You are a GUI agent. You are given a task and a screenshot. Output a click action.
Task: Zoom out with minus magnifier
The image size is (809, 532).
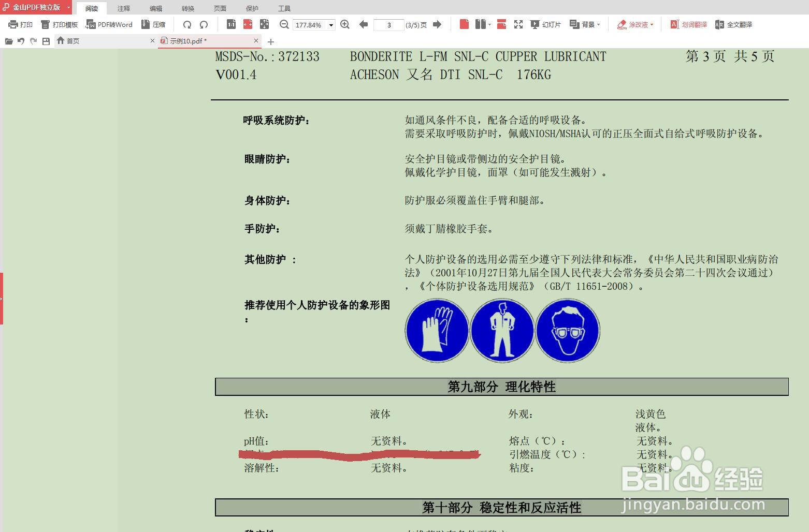284,24
